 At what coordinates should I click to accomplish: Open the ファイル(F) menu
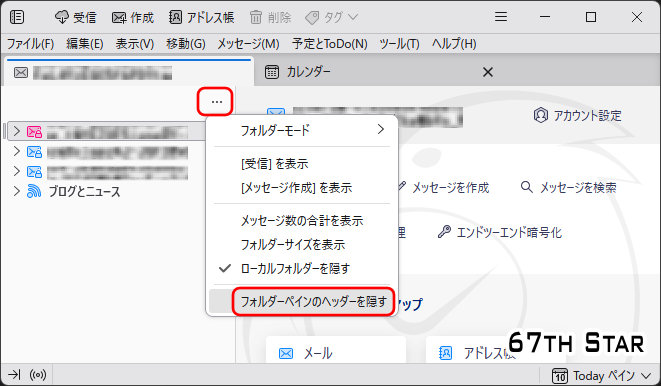point(30,43)
